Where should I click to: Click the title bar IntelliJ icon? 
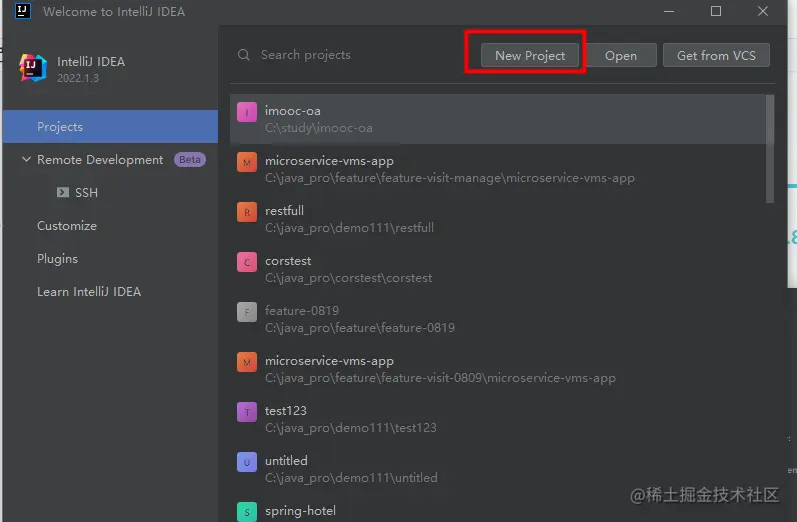23,11
